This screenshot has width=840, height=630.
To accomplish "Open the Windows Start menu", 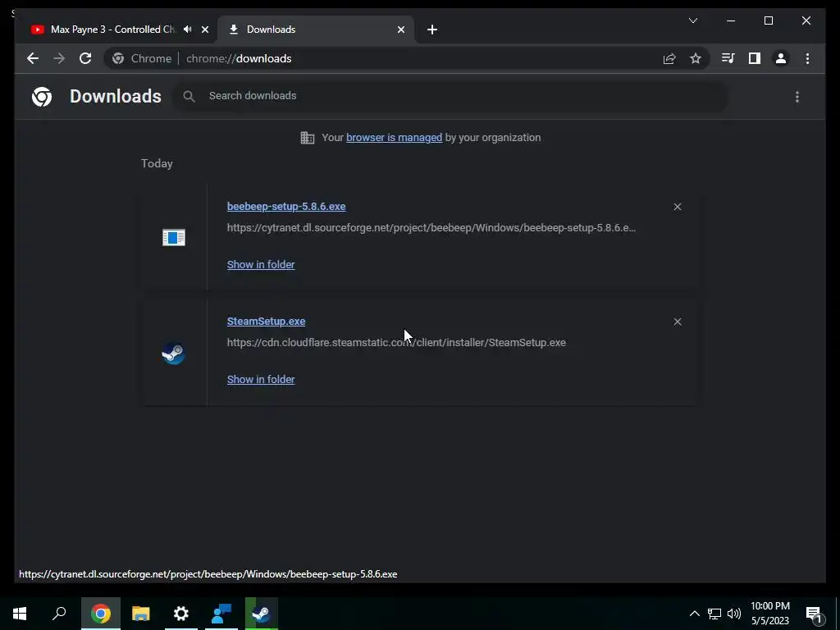I will click(x=20, y=614).
